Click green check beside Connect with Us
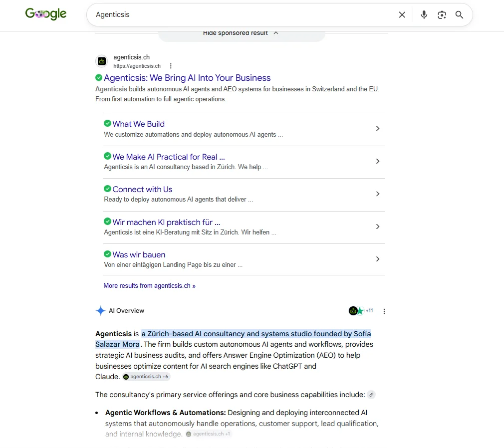504x448 pixels. [x=107, y=189]
